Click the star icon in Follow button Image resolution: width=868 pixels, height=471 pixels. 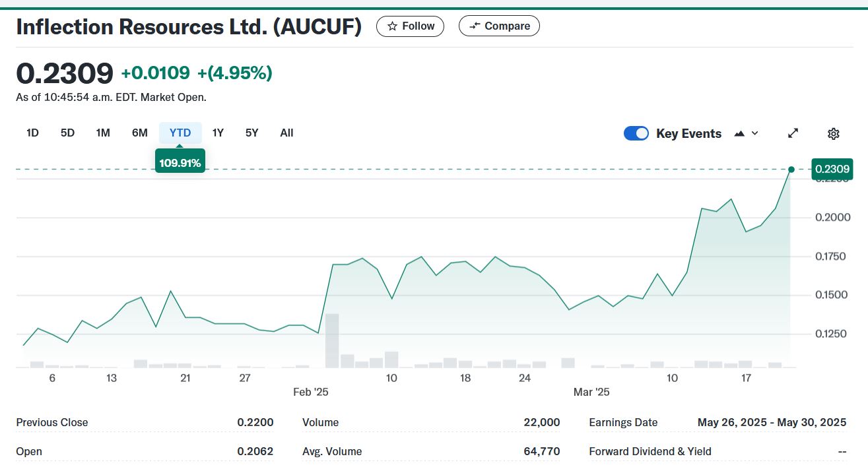click(x=393, y=26)
